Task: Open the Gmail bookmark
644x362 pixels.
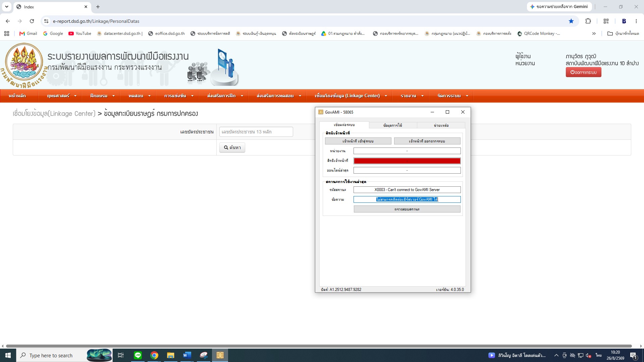Action: (28, 34)
